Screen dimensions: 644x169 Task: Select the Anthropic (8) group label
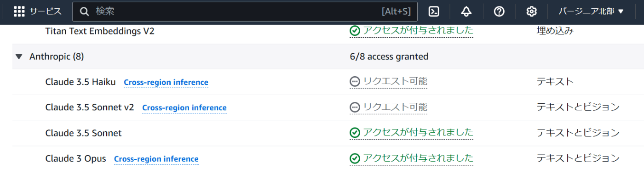pyautogui.click(x=57, y=56)
